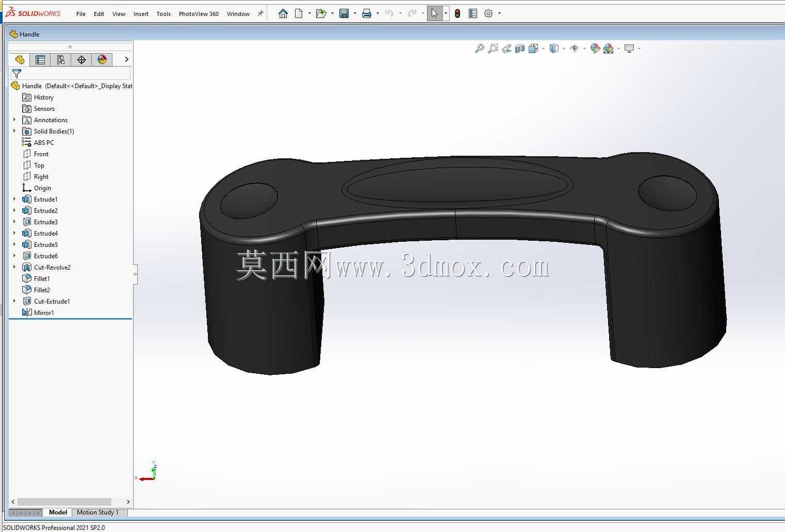
Task: Expand the Solid Bodies(1) folder
Action: tap(14, 131)
